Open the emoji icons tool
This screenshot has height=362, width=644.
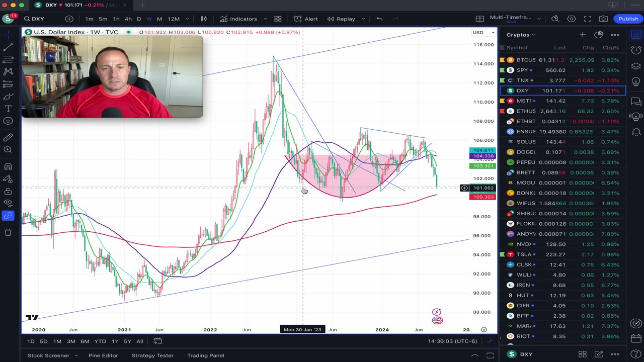[x=8, y=121]
